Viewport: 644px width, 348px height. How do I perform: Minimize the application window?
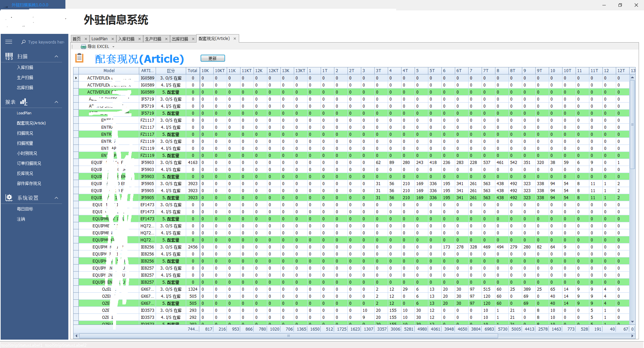click(604, 5)
